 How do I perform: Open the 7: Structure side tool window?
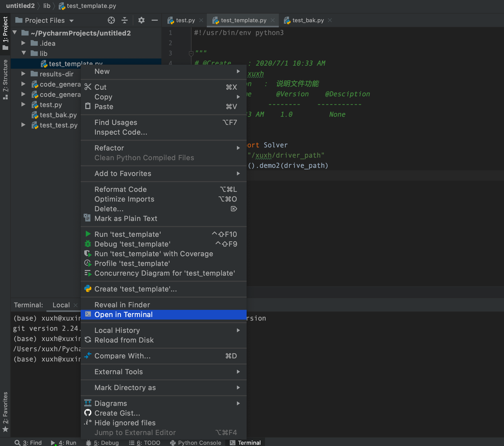[x=5, y=79]
